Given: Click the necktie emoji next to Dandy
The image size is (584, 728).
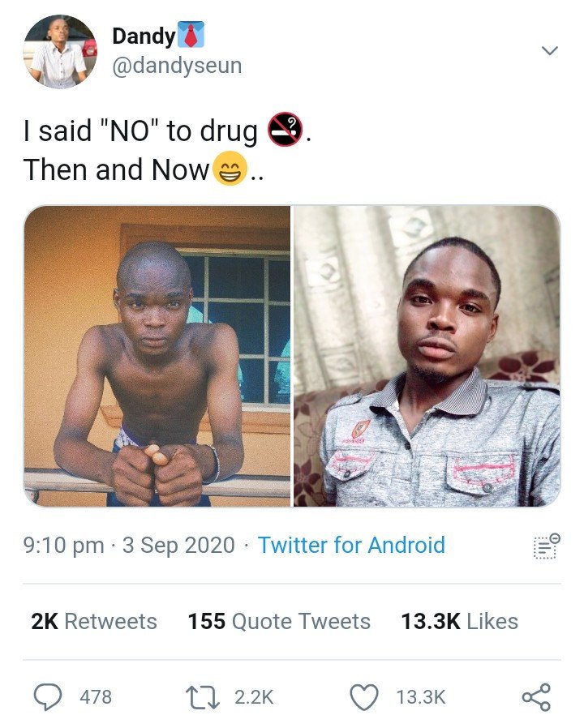Looking at the screenshot, I should point(191,34).
